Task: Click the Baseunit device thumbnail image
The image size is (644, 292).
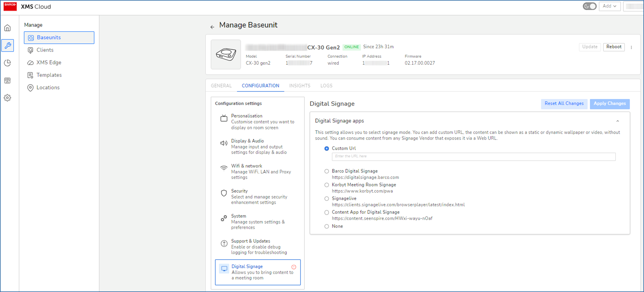Action: (226, 54)
